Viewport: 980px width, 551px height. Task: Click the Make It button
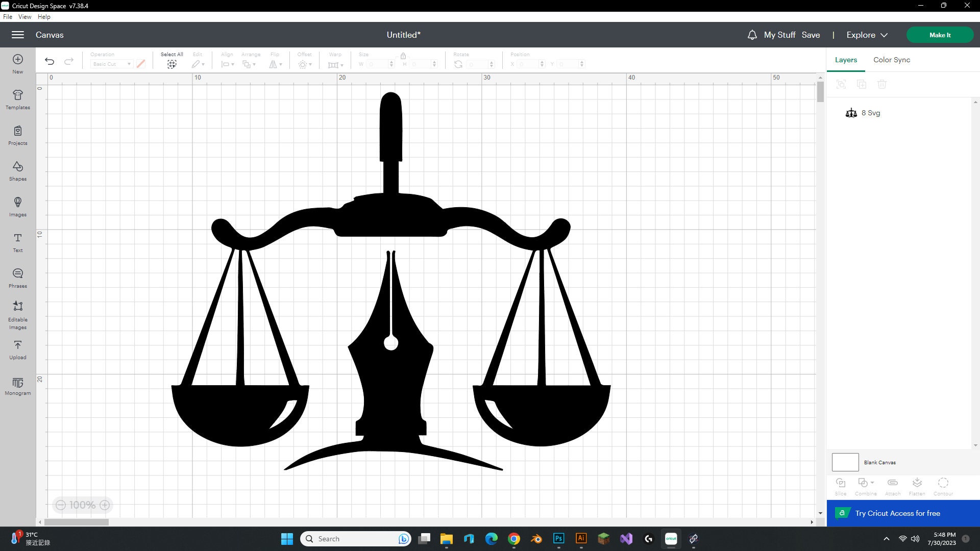coord(940,35)
